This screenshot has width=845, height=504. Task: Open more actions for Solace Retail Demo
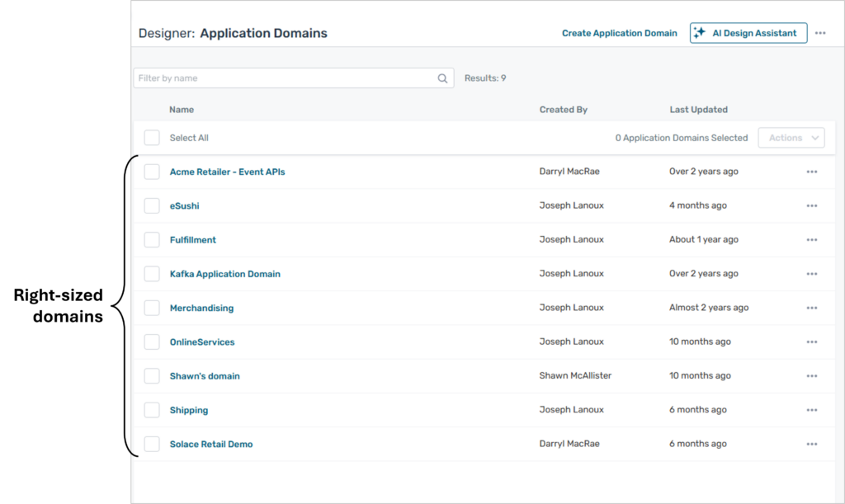click(x=811, y=444)
